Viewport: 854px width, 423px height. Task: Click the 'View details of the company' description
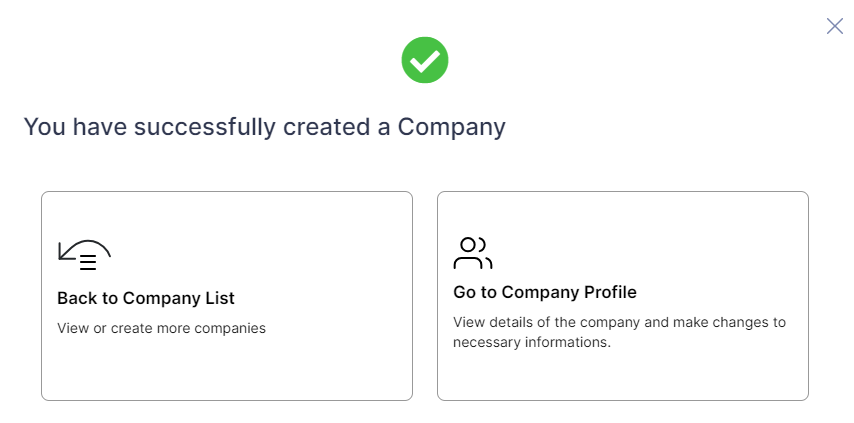(x=619, y=322)
